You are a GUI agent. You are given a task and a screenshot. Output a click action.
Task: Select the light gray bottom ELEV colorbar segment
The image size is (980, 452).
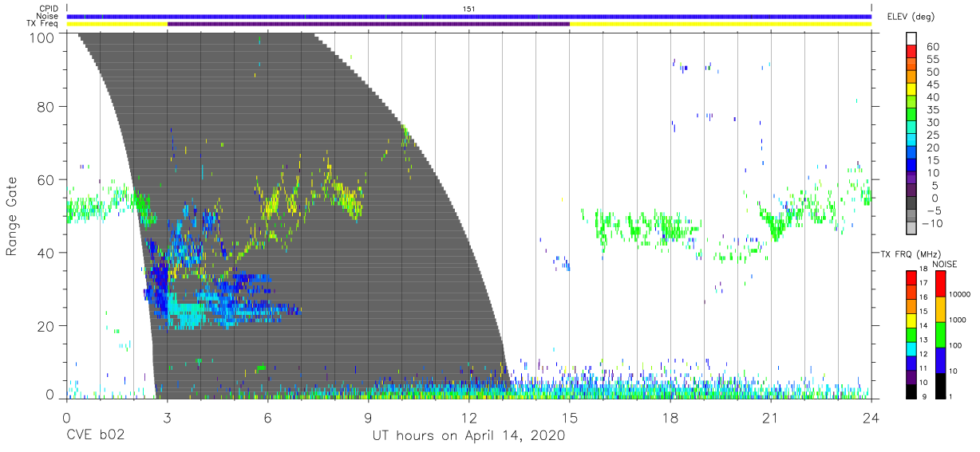click(x=911, y=229)
